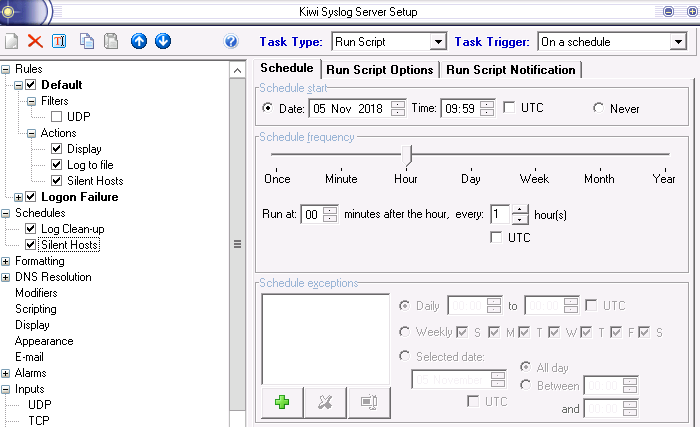The image size is (700, 427).
Task: Open help via question mark icon
Action: pos(231,42)
